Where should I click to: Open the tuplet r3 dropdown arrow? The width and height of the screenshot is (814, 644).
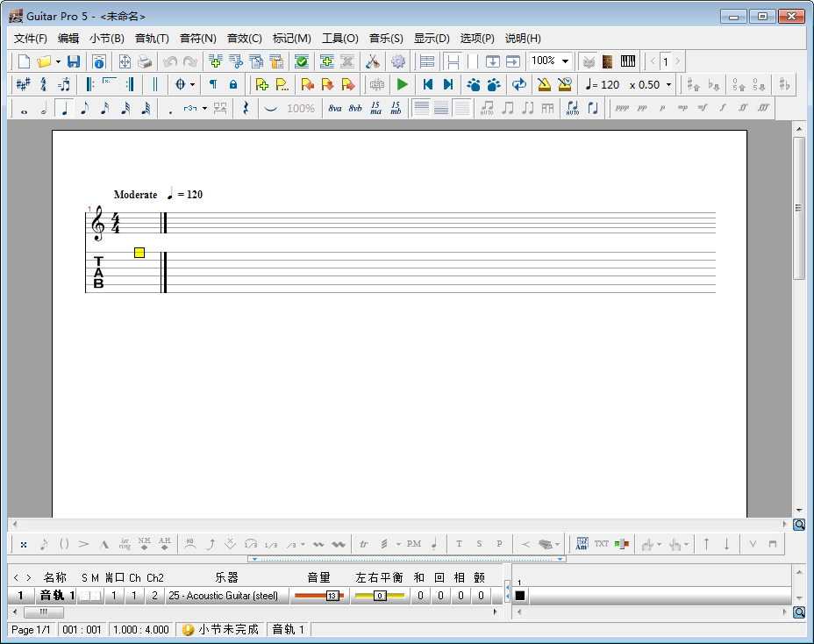[205, 109]
